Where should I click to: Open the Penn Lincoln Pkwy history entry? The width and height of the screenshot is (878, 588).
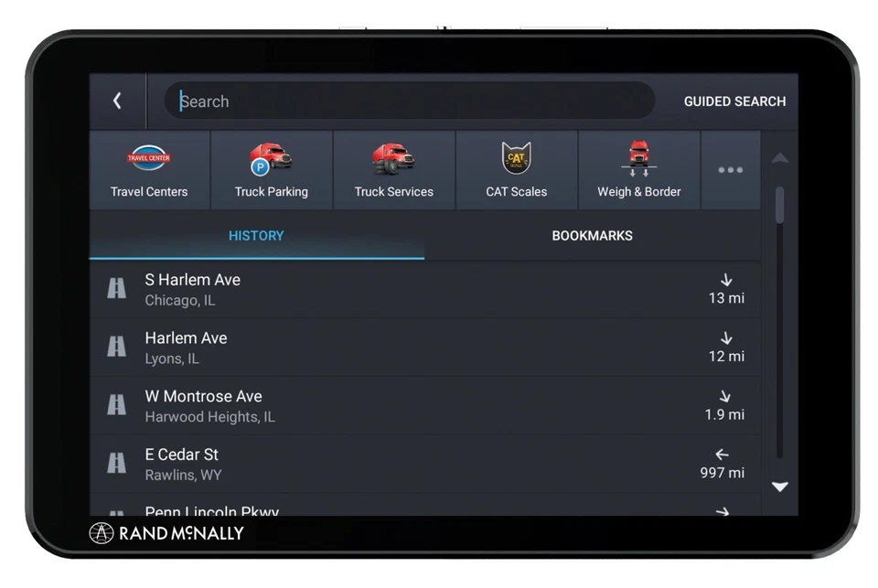click(x=366, y=509)
